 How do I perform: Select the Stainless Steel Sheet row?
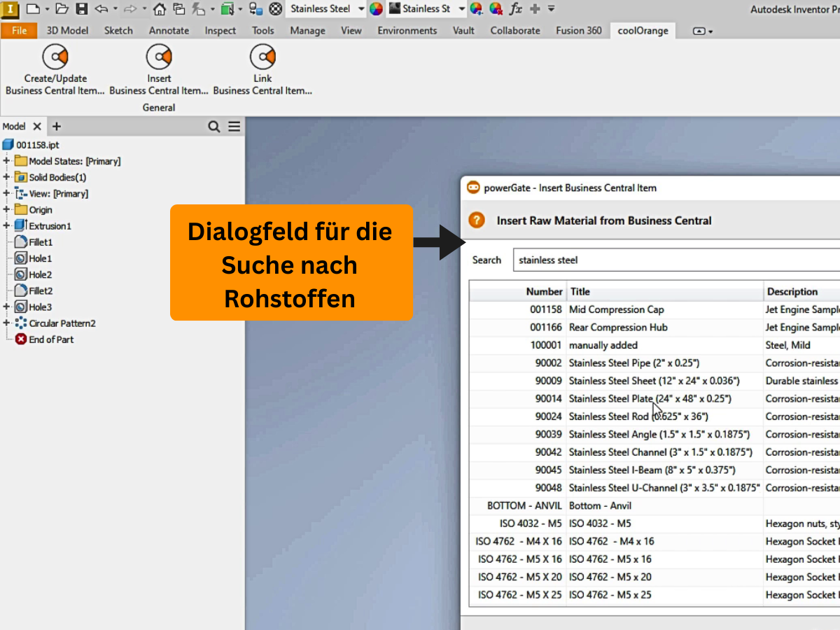[x=654, y=381]
